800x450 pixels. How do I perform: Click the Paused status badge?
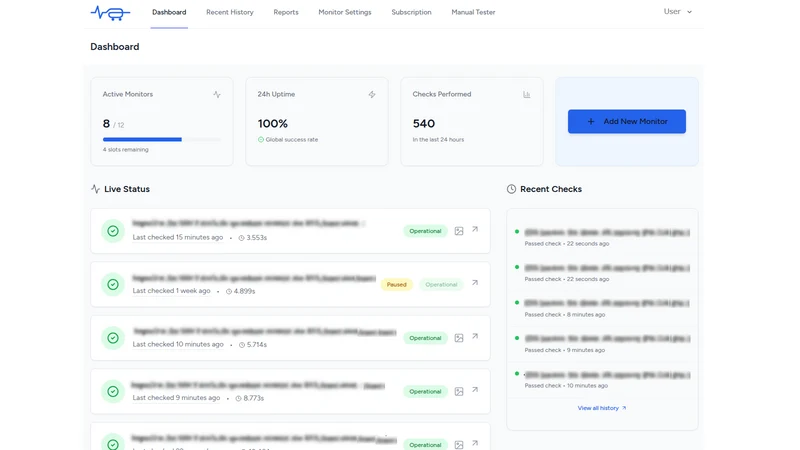pos(396,285)
